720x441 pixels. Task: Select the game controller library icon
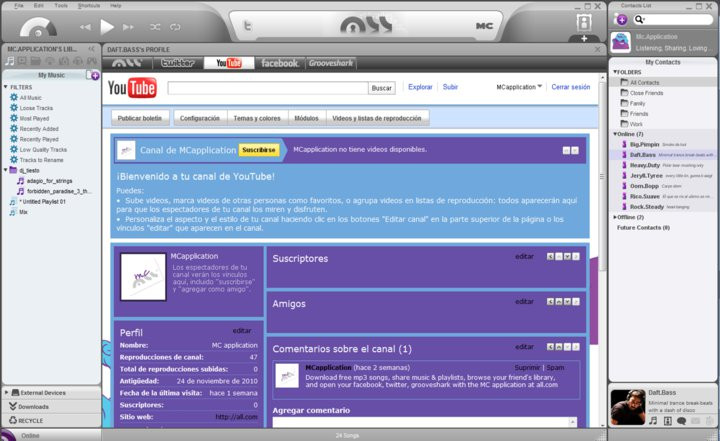[92, 61]
